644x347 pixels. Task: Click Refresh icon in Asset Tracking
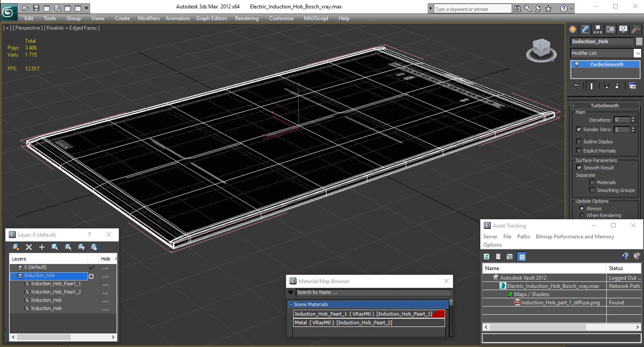[486, 257]
